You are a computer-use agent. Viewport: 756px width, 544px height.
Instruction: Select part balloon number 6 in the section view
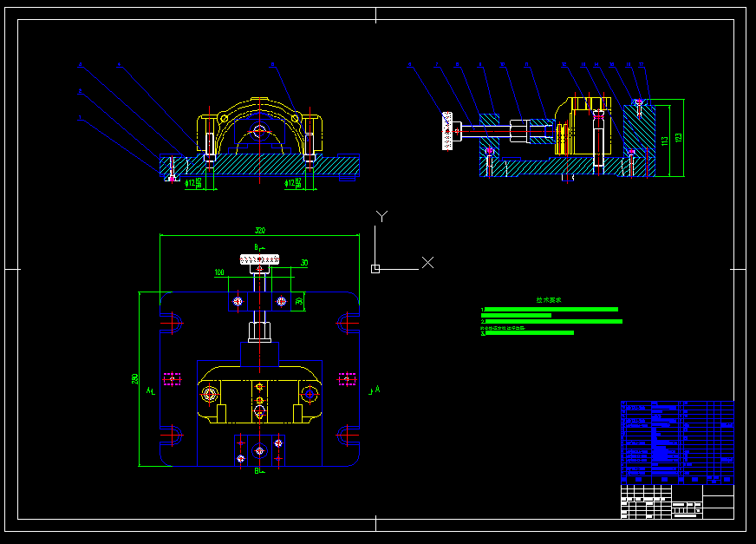point(410,64)
